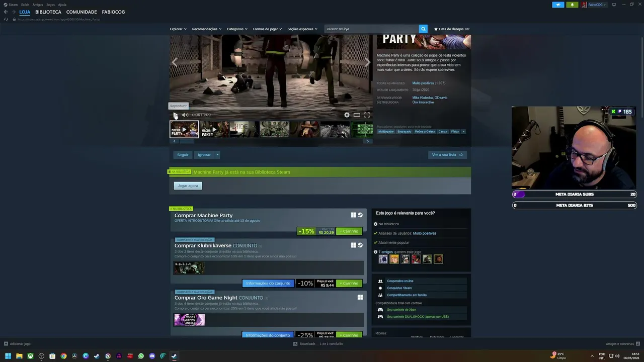
Task: Open Google Chrome from the taskbar
Action: point(63,356)
